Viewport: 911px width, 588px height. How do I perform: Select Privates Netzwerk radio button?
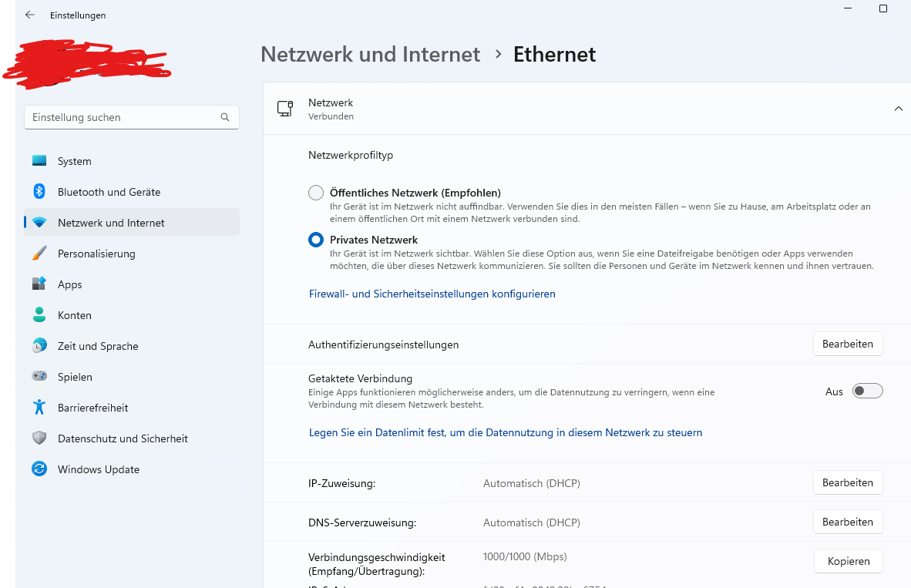[x=316, y=240]
